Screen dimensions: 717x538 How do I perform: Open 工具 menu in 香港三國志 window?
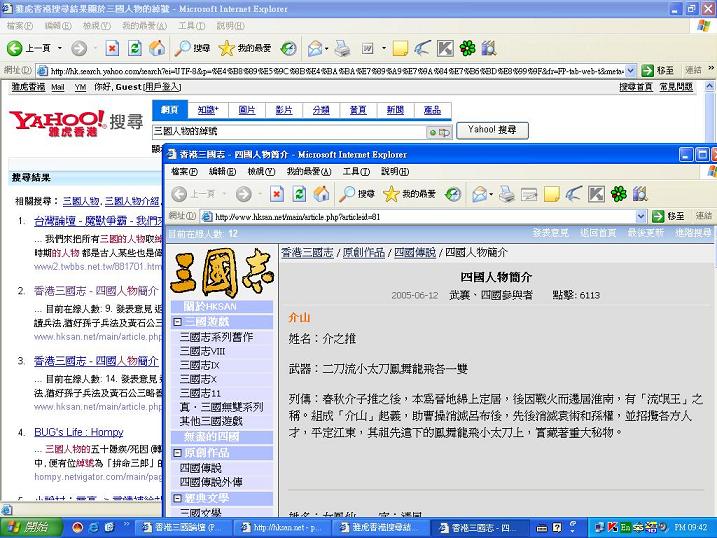pos(356,171)
